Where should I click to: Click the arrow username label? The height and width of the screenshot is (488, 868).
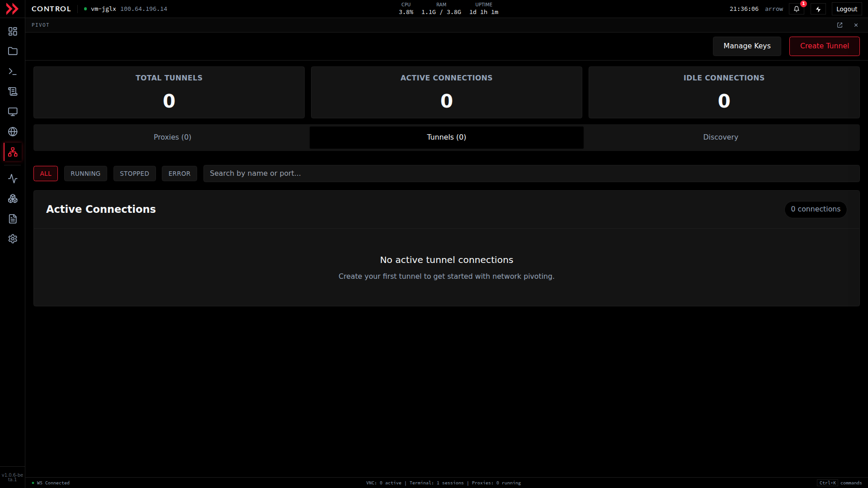774,9
